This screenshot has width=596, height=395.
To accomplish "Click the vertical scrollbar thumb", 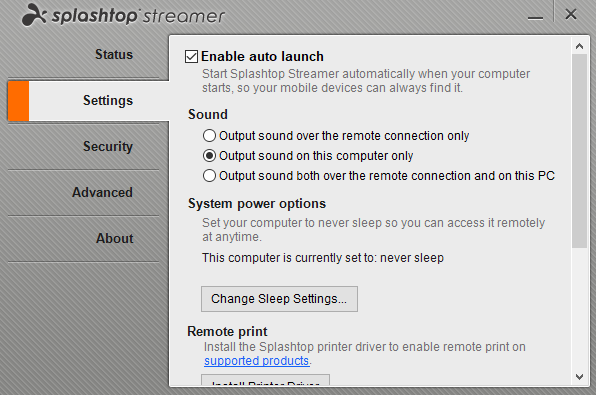I will (579, 151).
